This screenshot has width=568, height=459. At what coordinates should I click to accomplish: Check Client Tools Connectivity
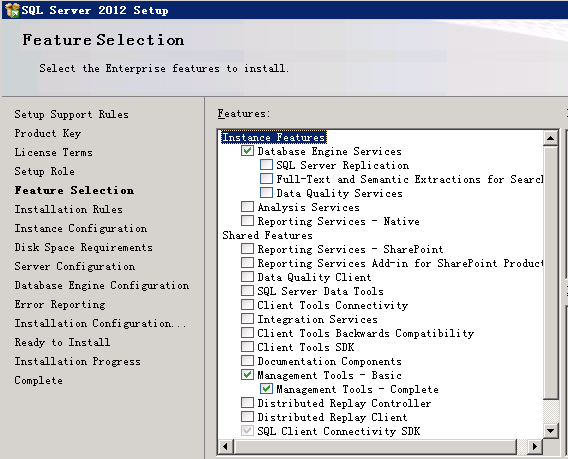point(247,305)
